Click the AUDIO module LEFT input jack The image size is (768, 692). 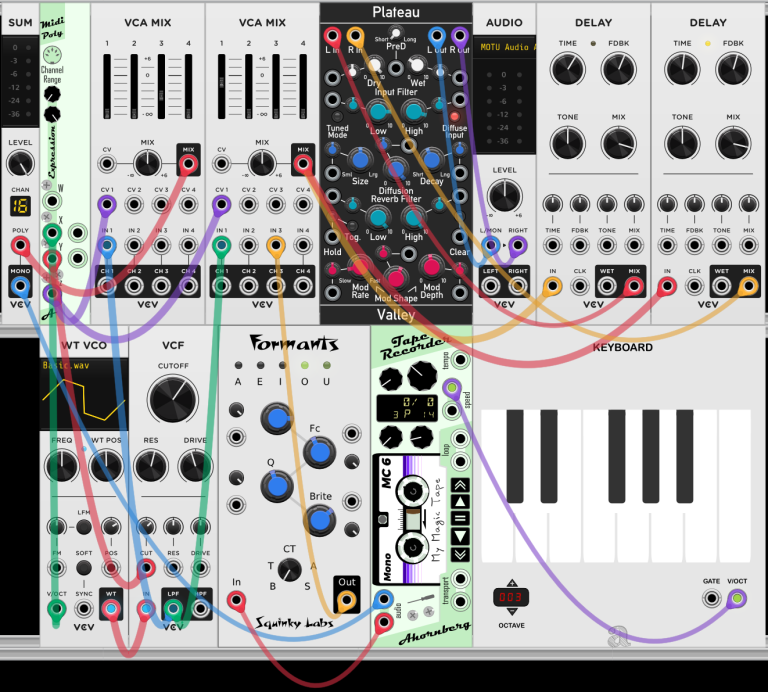[x=490, y=286]
